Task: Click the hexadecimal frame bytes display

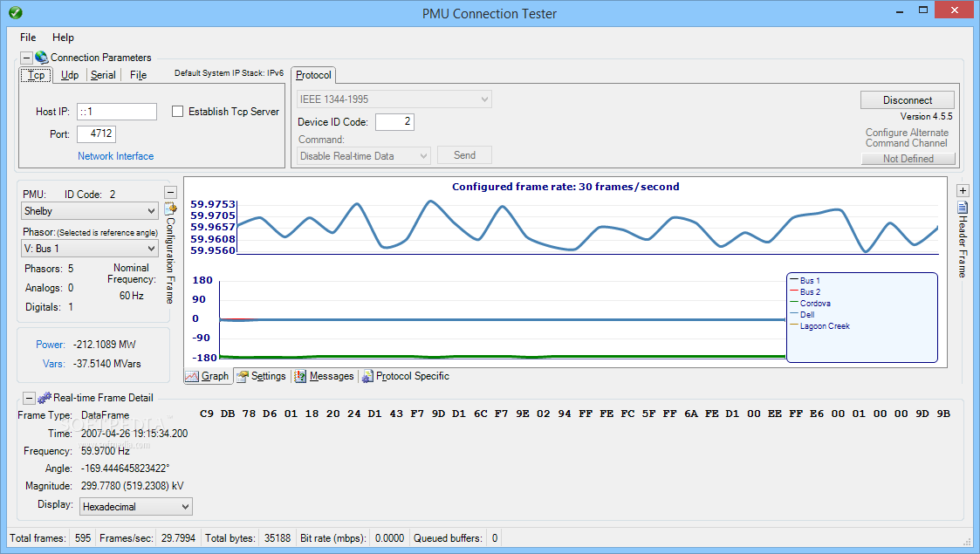Action: tap(575, 414)
